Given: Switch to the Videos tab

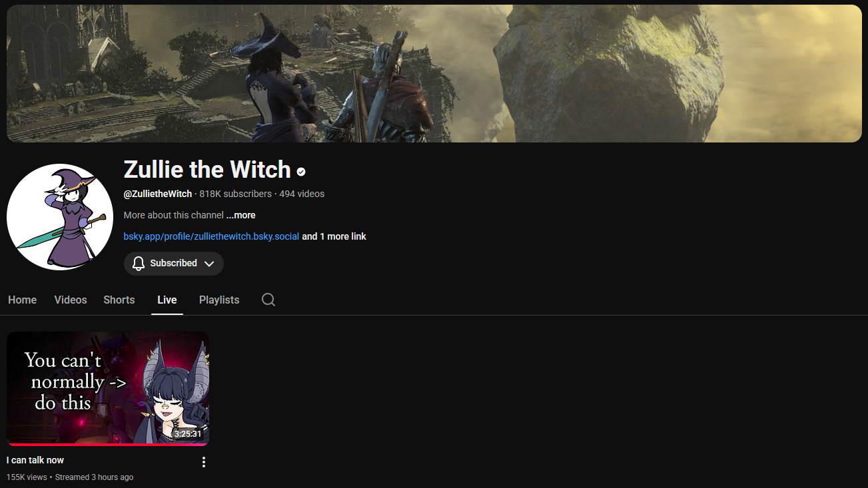Looking at the screenshot, I should [x=71, y=300].
